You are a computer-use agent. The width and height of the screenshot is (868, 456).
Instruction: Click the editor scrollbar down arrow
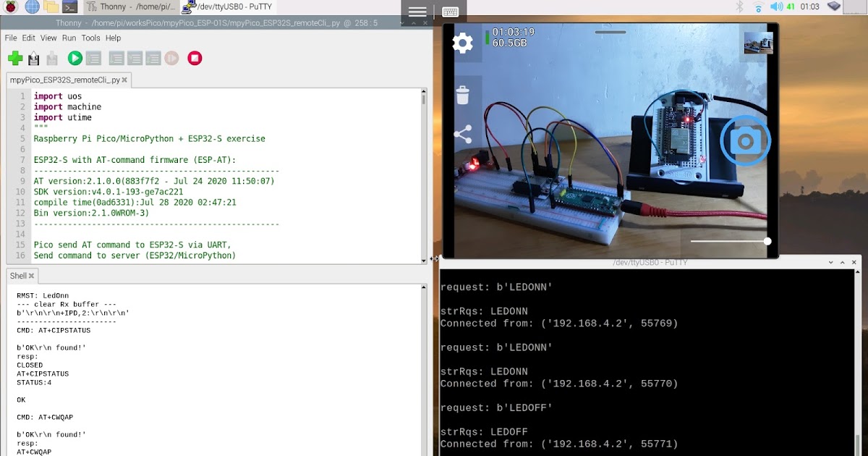pos(424,260)
